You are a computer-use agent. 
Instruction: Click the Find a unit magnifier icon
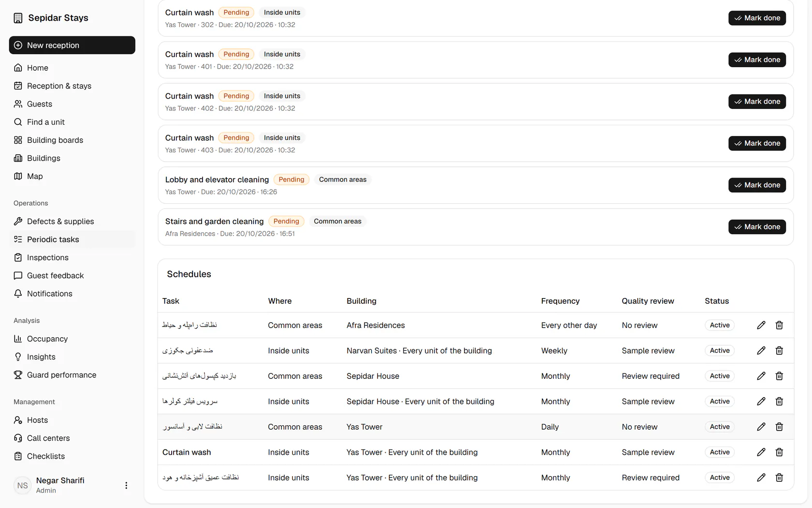coord(18,122)
